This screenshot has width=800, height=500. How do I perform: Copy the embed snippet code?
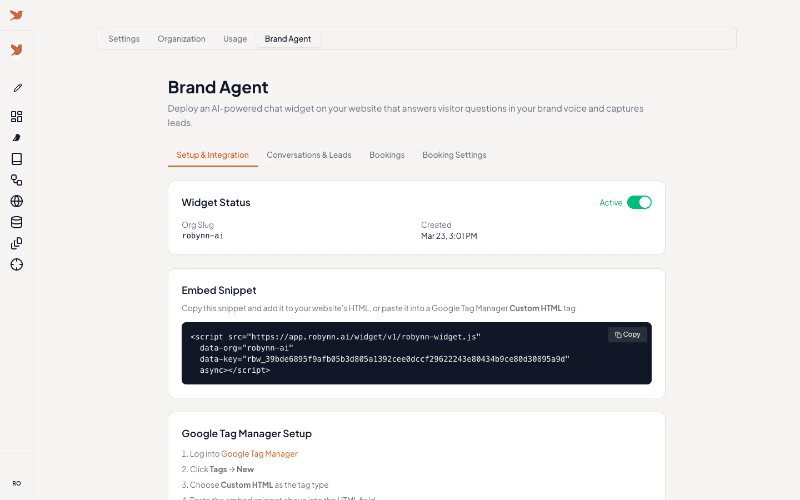[x=627, y=335]
